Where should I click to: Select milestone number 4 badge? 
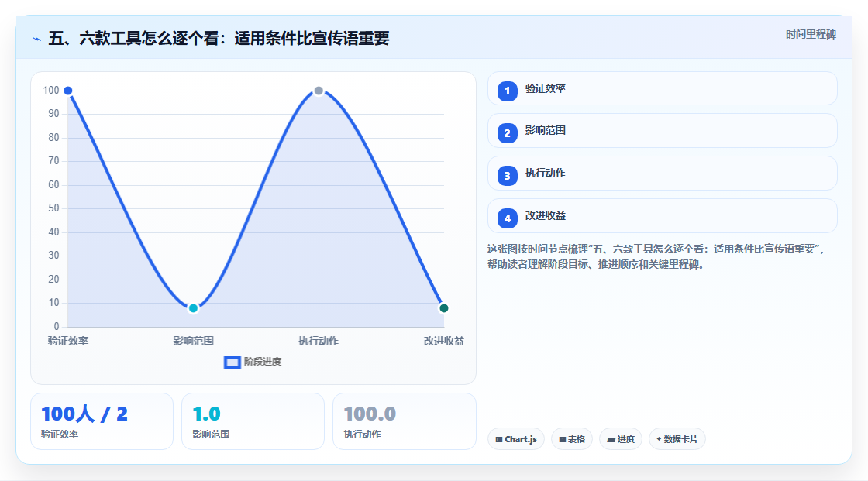pyautogui.click(x=507, y=218)
